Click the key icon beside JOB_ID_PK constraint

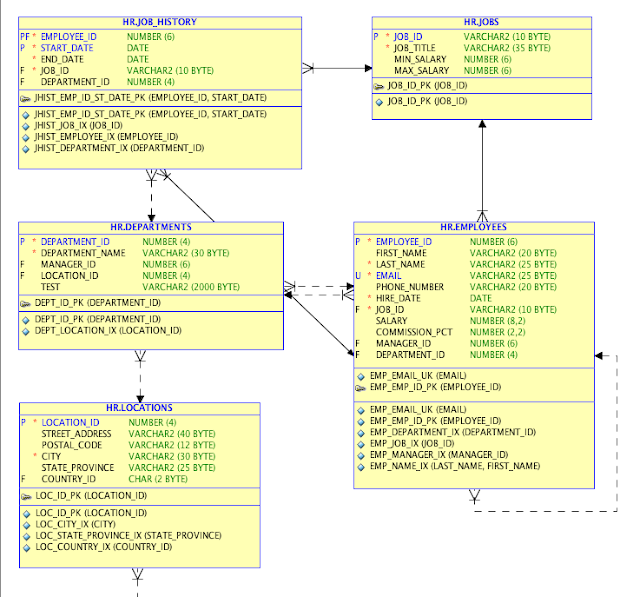coord(379,86)
